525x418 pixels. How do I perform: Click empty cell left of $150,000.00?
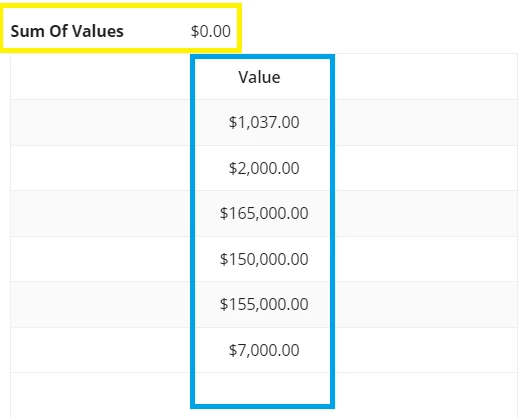(100, 259)
